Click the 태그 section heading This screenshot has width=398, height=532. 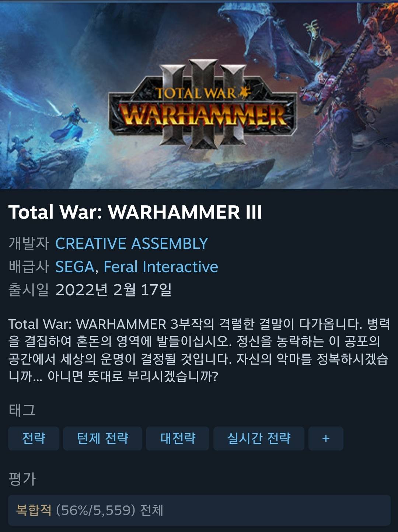22,410
